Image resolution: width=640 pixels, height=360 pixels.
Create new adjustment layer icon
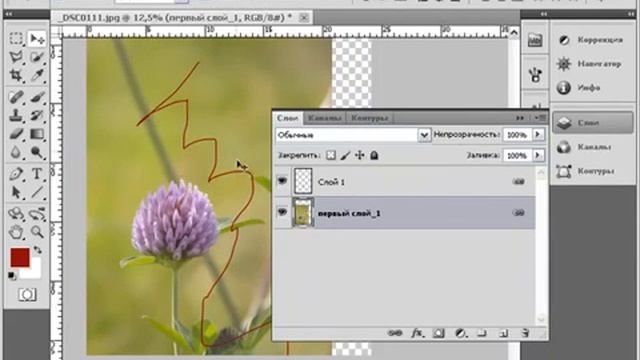pyautogui.click(x=460, y=333)
